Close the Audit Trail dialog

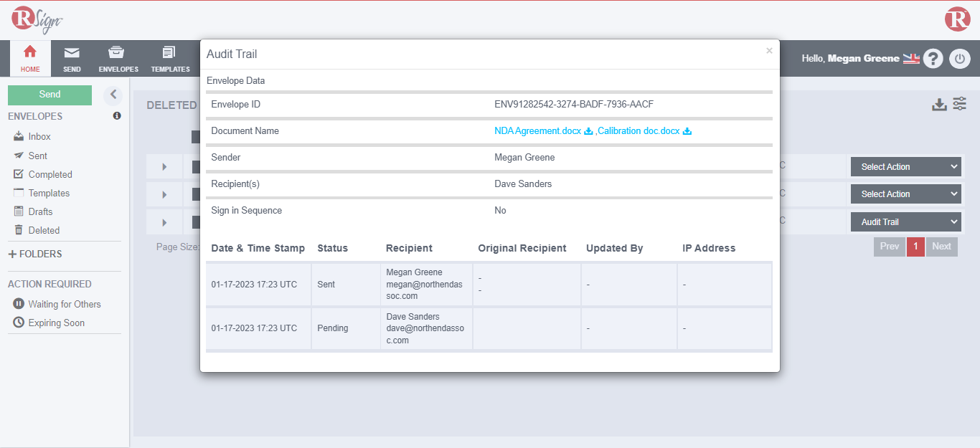tap(769, 51)
